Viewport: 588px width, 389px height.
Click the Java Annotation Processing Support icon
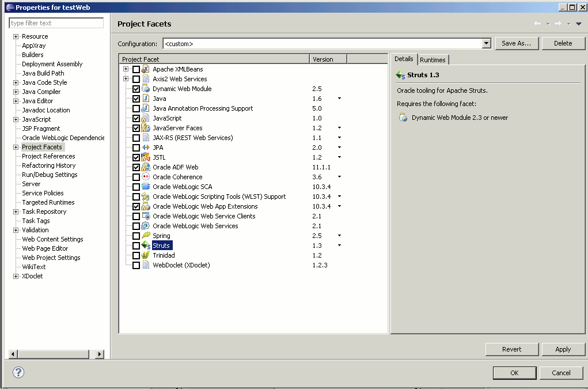(x=146, y=108)
